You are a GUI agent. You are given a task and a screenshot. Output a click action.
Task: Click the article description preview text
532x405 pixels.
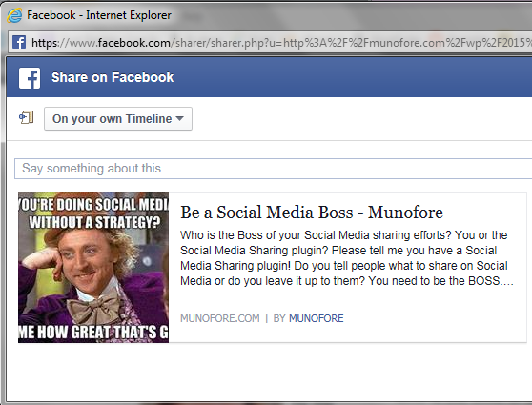(346, 258)
